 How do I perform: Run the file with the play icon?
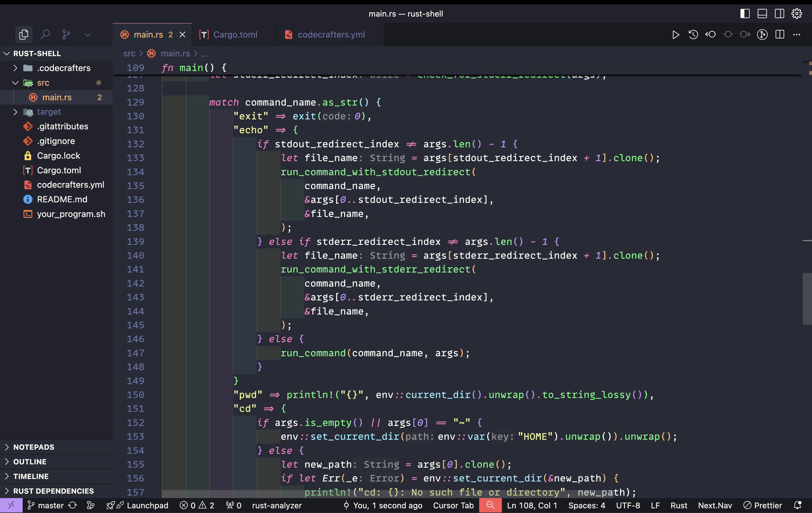tap(676, 35)
